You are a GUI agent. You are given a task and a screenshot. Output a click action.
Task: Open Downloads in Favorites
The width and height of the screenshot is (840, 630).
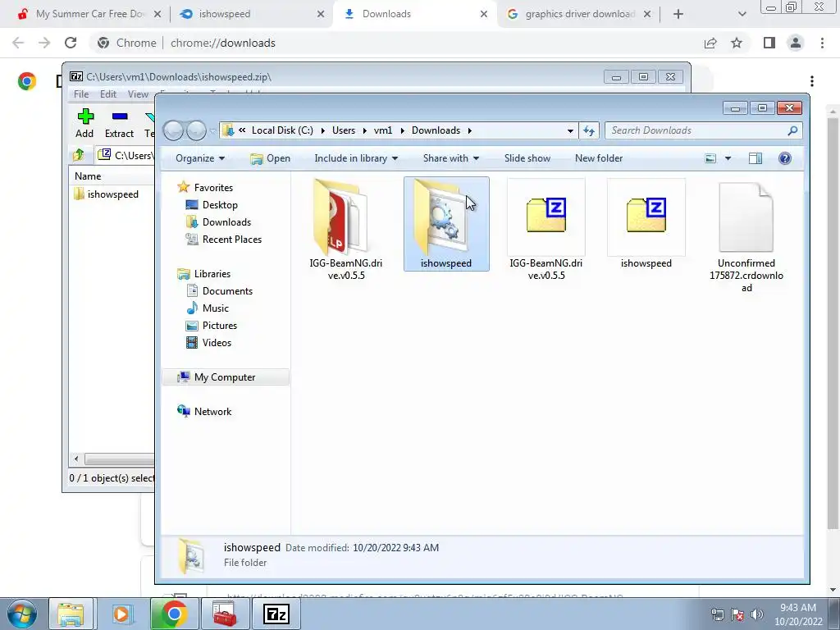(226, 221)
